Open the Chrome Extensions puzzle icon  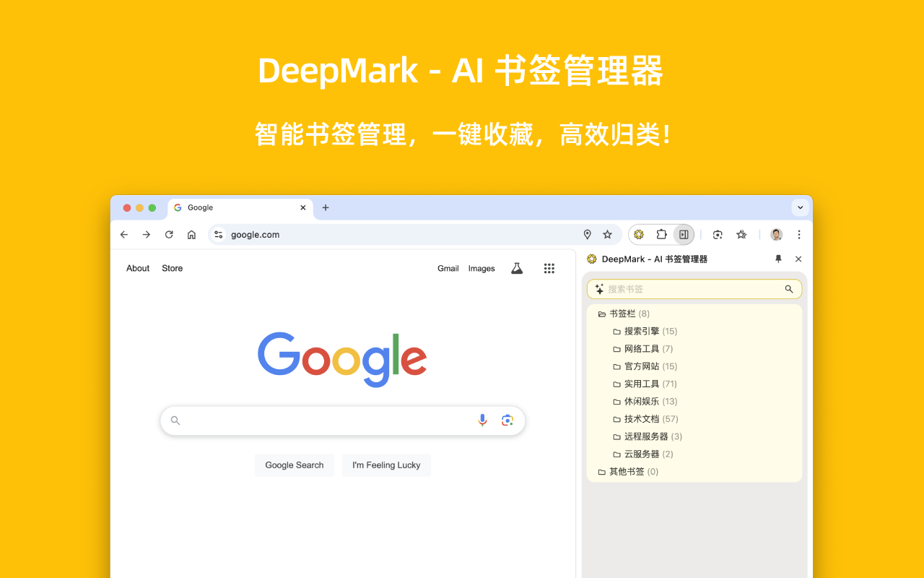tap(661, 234)
